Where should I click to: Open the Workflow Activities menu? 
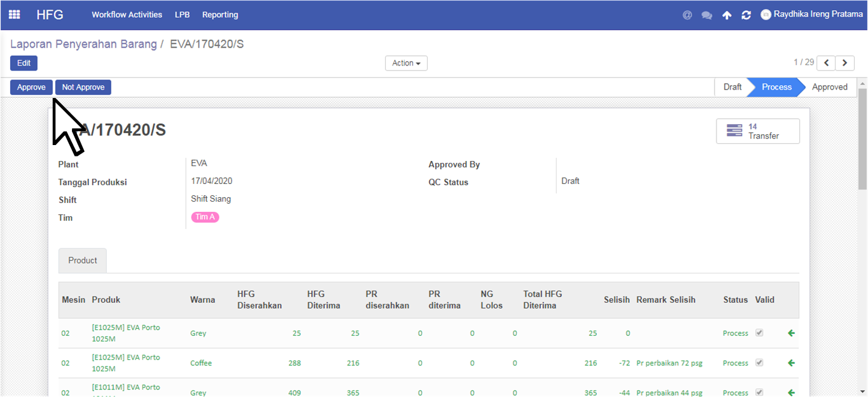tap(127, 15)
